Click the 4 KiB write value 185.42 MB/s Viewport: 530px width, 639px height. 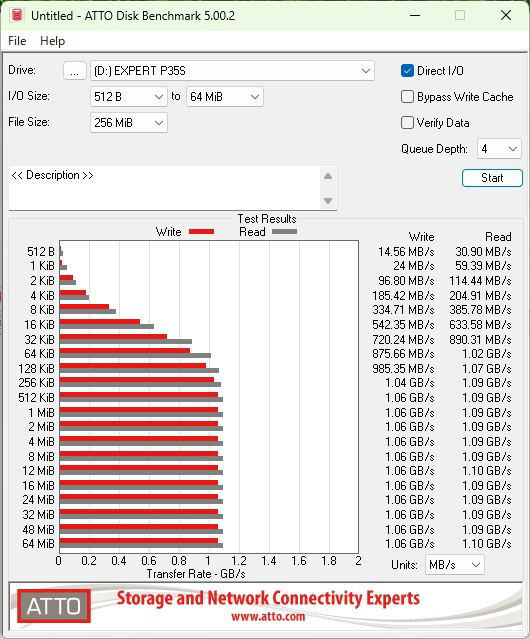point(403,295)
